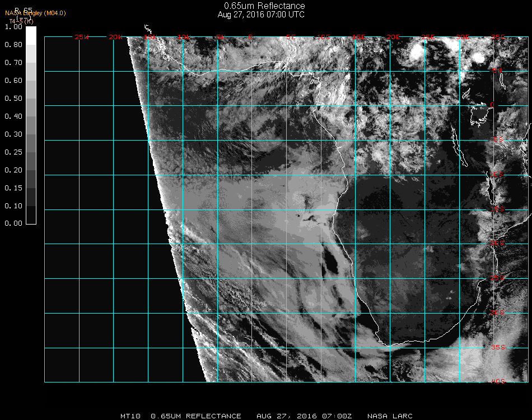The image size is (532, 420).
Task: Click the 20W longitude label
Action: [x=116, y=37]
